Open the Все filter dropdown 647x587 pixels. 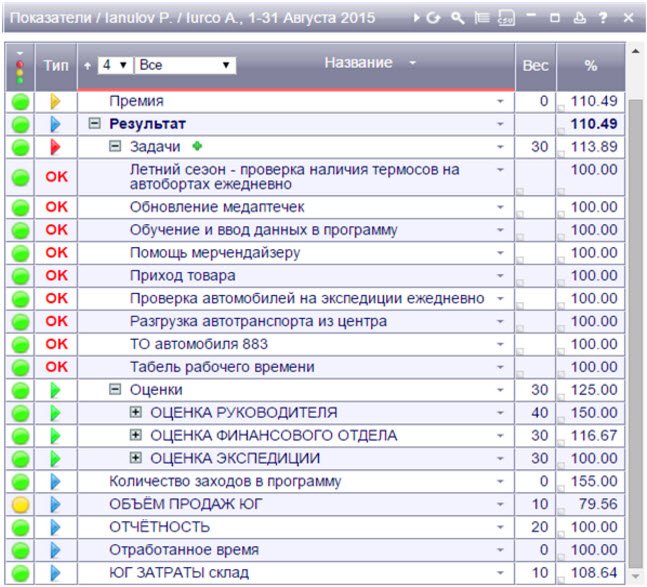click(185, 65)
